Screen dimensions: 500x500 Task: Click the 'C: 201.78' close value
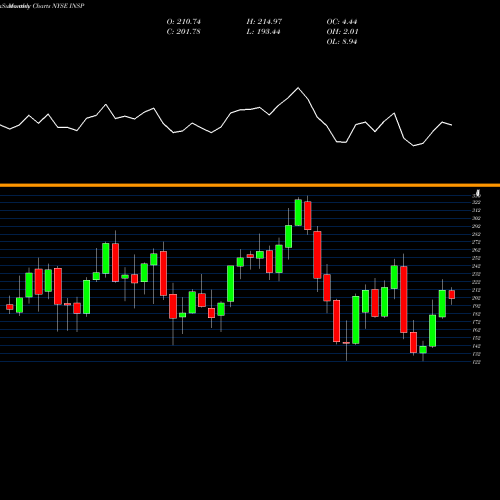pos(184,32)
